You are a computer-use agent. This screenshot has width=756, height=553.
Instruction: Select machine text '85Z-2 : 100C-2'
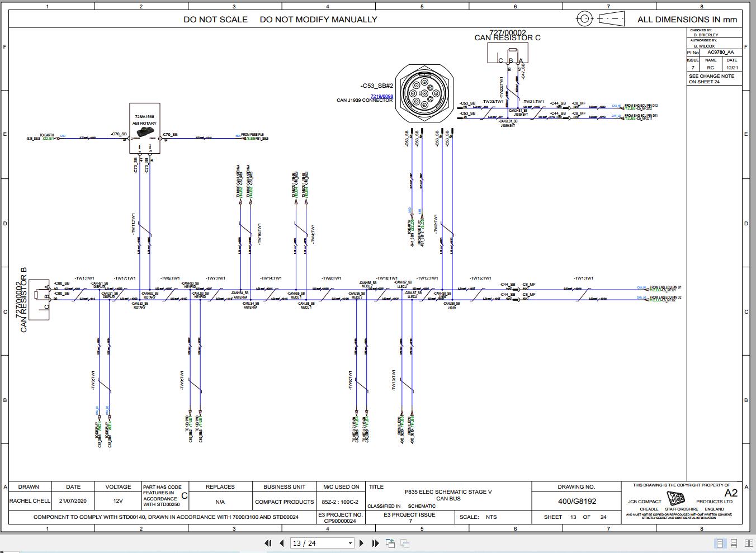click(340, 502)
